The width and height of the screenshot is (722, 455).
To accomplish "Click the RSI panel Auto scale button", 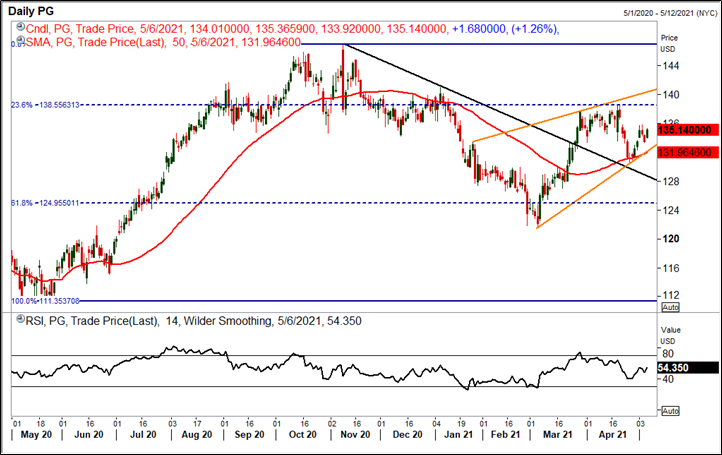I will click(x=670, y=411).
